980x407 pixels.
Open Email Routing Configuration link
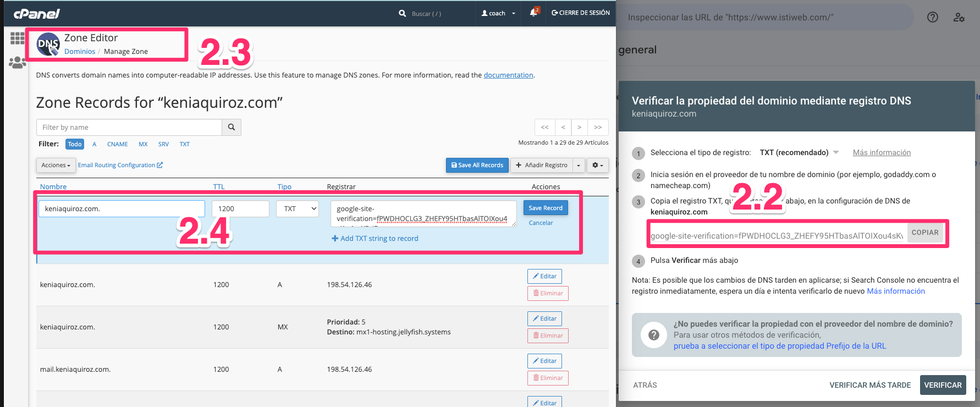pyautogui.click(x=120, y=165)
